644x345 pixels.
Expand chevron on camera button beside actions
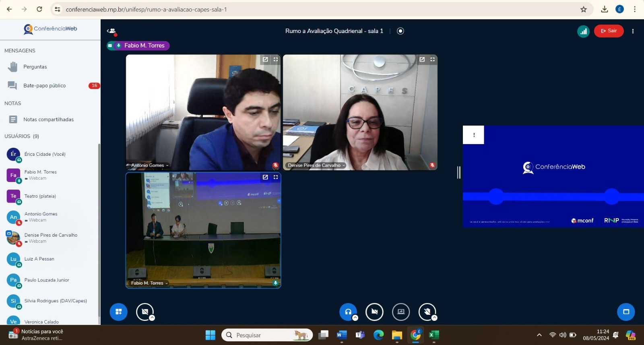point(152,318)
